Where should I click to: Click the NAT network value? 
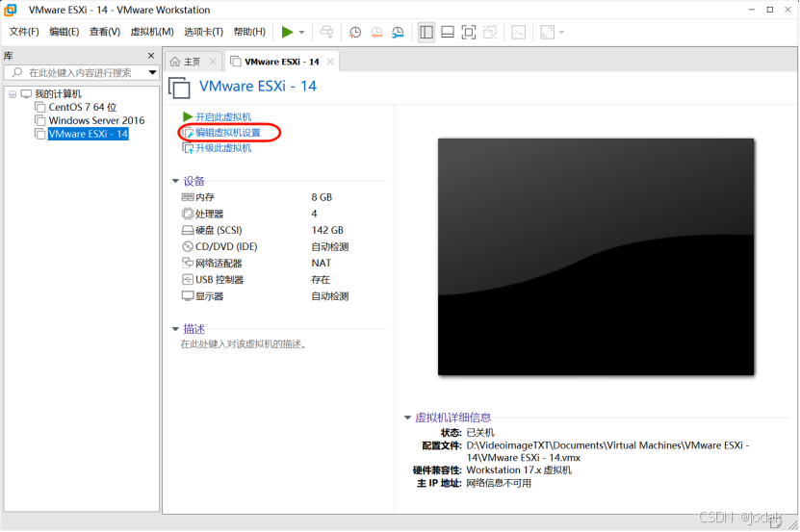321,264
